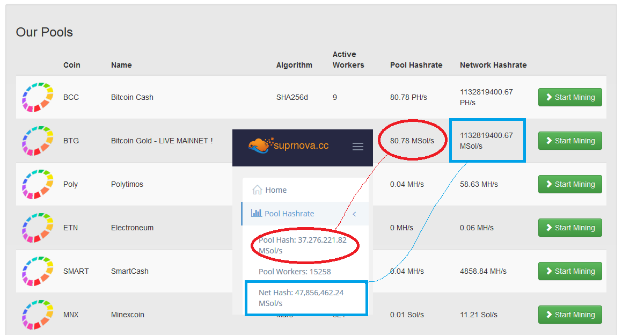Open the hamburger menu in suprnova header
Screen dimensions: 644x335
point(358,146)
